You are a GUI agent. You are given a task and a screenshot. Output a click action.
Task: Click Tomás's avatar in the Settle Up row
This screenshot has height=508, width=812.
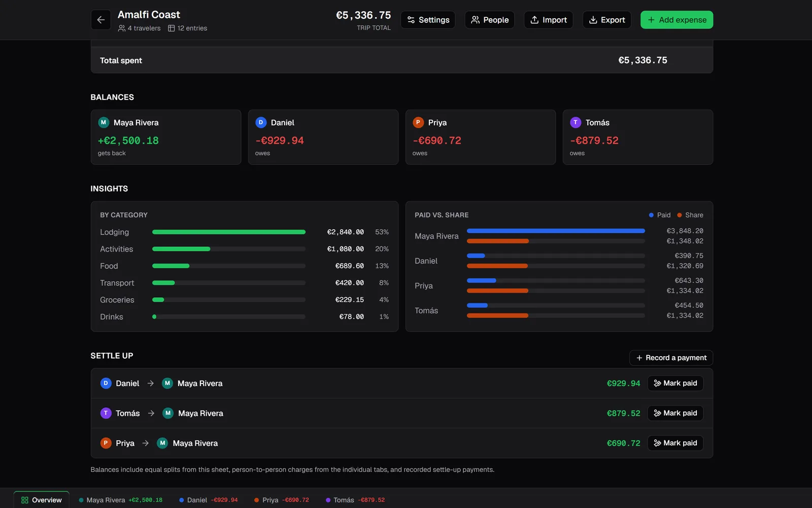pyautogui.click(x=106, y=413)
